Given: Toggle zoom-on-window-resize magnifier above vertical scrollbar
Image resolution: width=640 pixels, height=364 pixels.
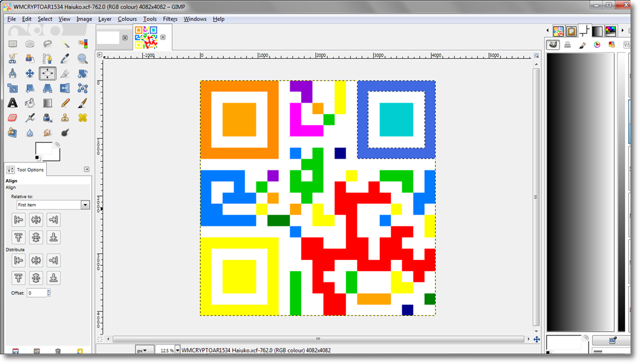Looking at the screenshot, I should 536,56.
